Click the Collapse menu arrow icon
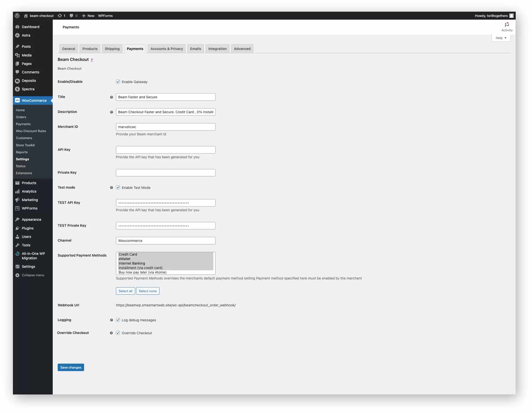 point(18,275)
